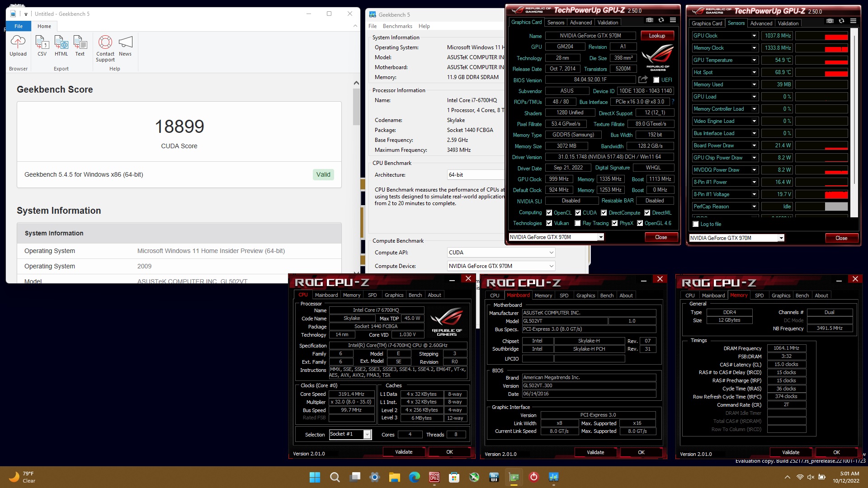Expand the Board Power Draw sensor dropdown
The width and height of the screenshot is (868, 488).
tap(754, 145)
